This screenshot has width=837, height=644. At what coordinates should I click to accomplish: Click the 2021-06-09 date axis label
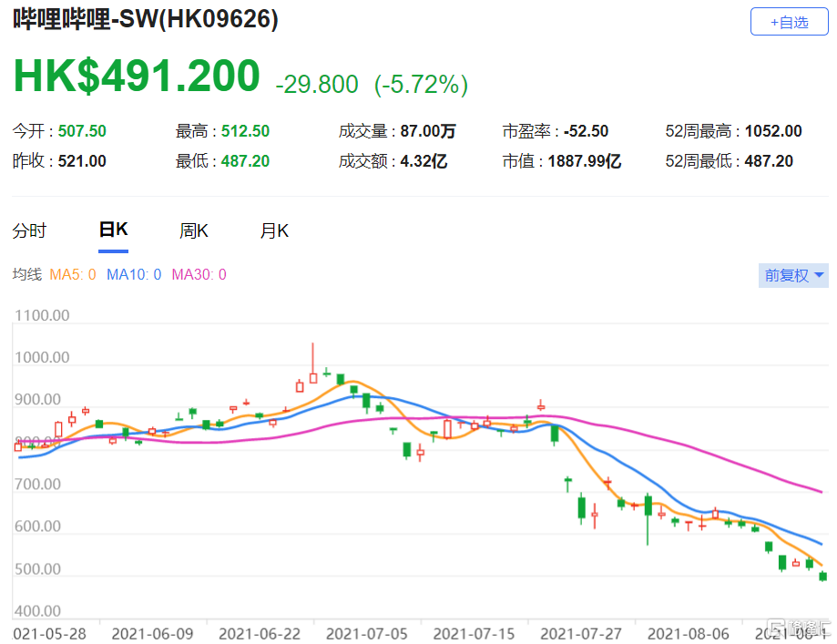click(152, 634)
